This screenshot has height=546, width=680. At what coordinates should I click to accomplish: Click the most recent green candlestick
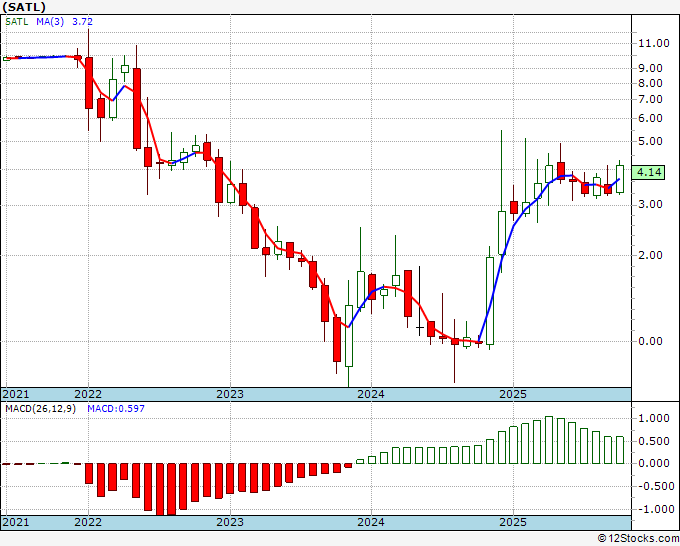point(620,179)
